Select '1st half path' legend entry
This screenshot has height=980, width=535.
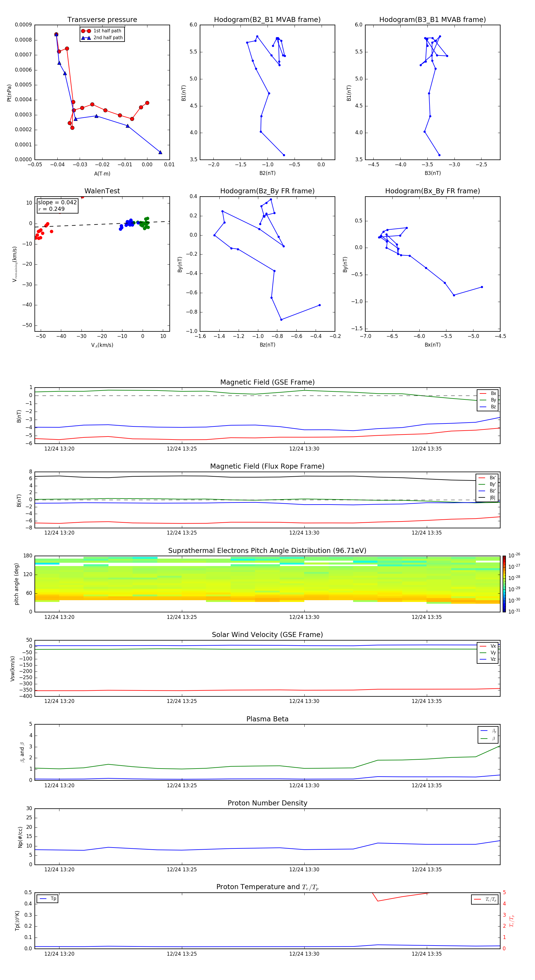[102, 31]
